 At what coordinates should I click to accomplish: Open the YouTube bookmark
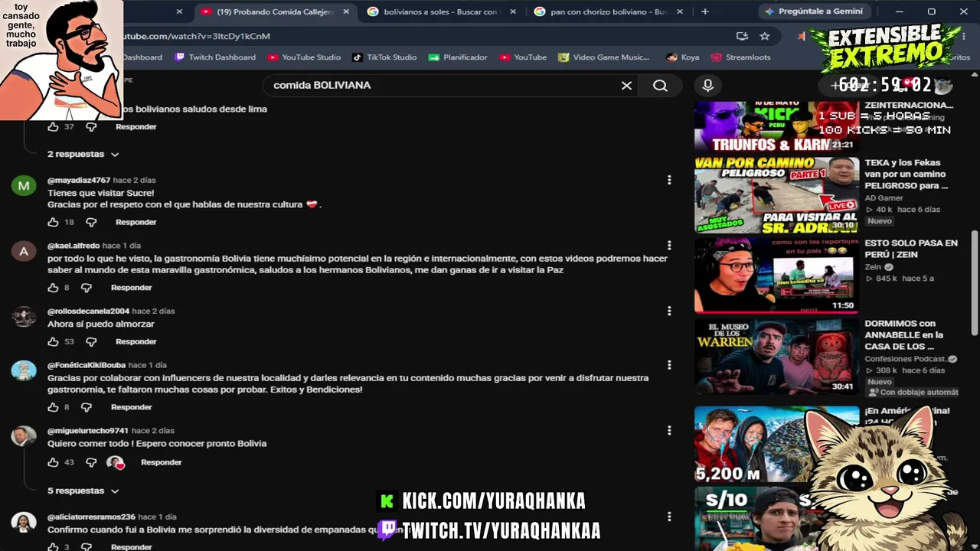[x=523, y=57]
